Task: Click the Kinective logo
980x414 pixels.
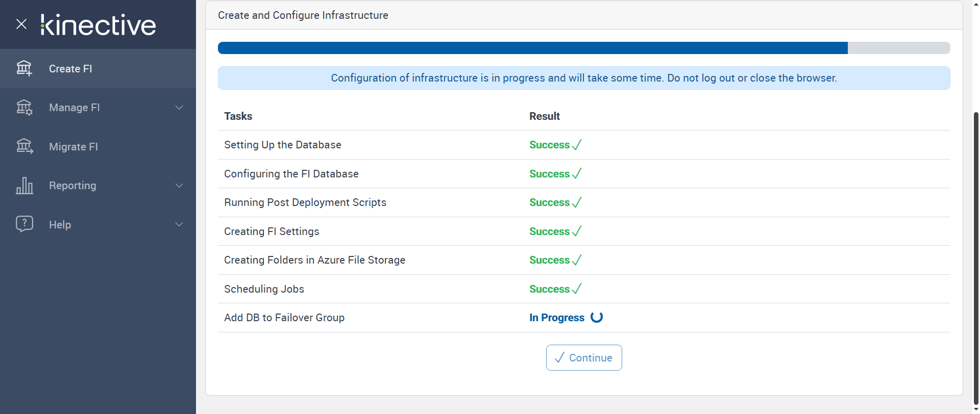Action: 99,24
